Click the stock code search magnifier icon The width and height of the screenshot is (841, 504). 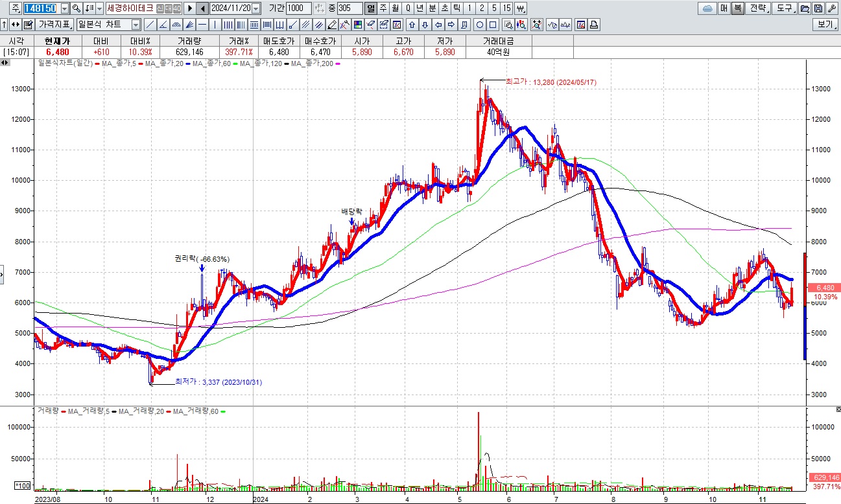pyautogui.click(x=76, y=8)
